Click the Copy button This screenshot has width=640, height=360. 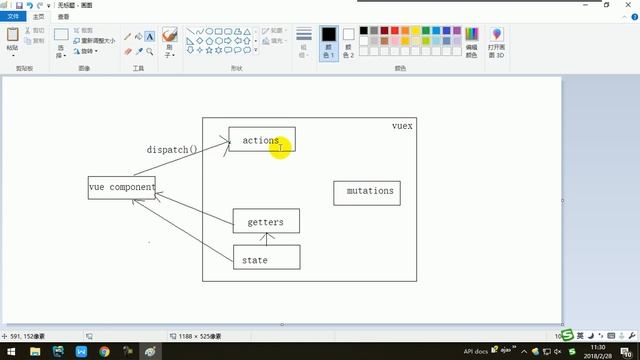pyautogui.click(x=34, y=41)
